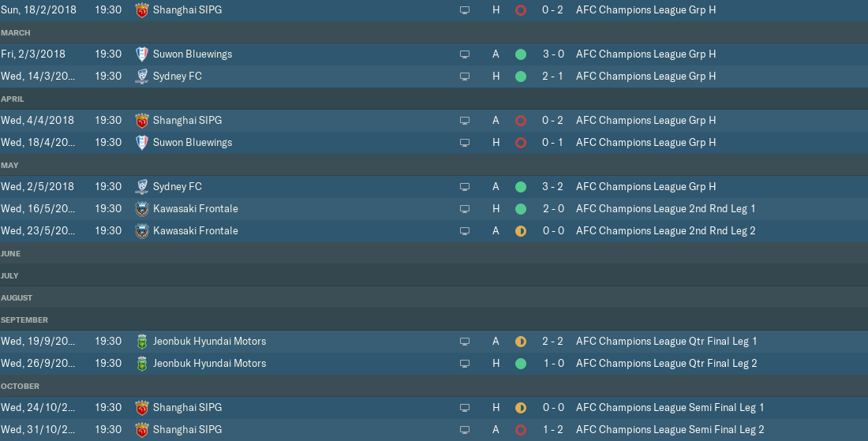Screen dimensions: 868x441
Task: Click the Kawasaki Frontale badge in the 2nd Rnd Leg 1 row
Action: (x=142, y=208)
